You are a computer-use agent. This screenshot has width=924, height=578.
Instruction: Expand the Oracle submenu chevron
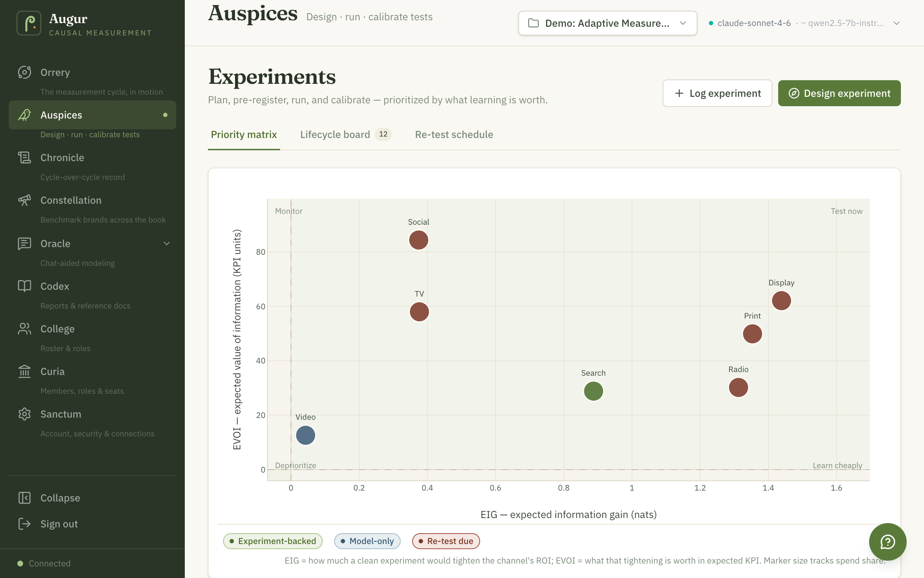(166, 243)
